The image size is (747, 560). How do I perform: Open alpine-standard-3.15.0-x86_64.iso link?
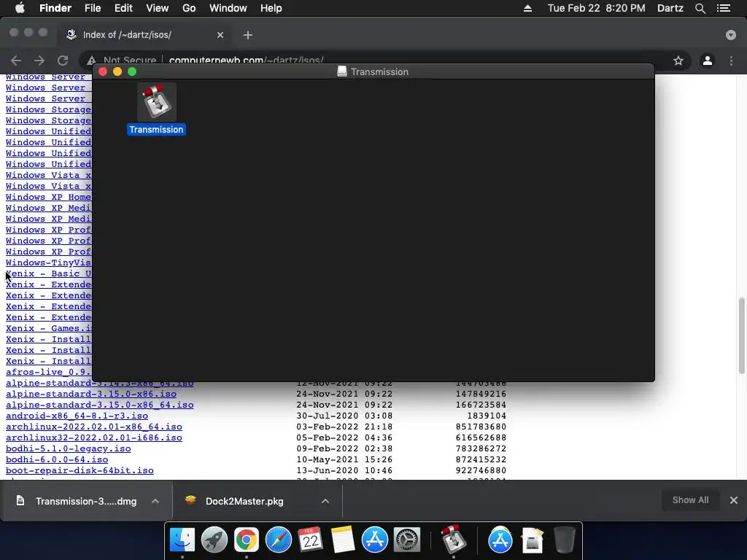[99, 405]
